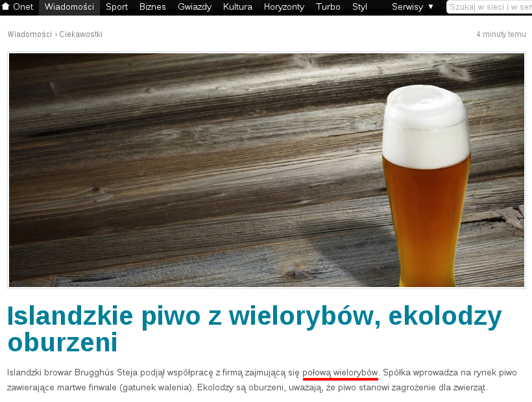The height and width of the screenshot is (402, 532).
Task: Switch to the Horyzonty section
Action: tap(284, 7)
